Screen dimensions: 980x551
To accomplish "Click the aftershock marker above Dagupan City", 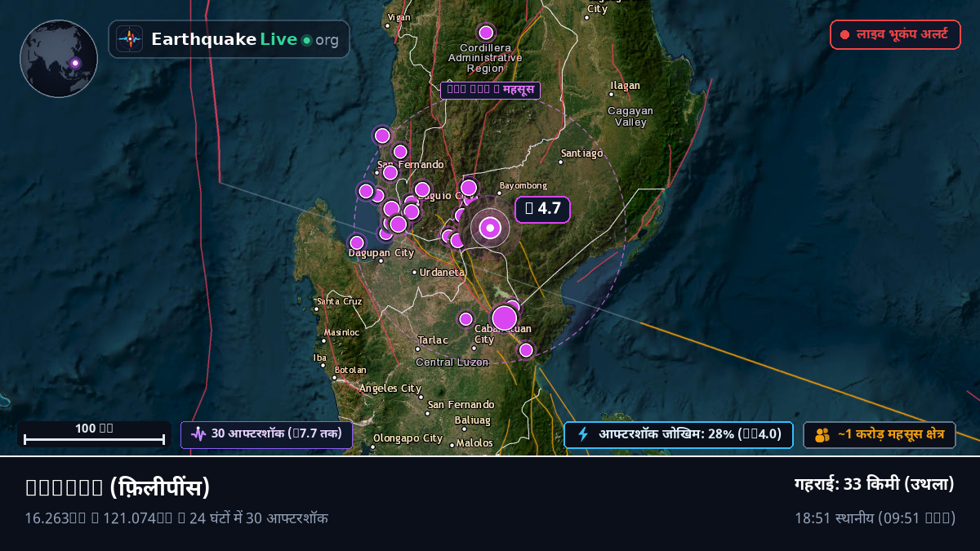I will click(357, 242).
